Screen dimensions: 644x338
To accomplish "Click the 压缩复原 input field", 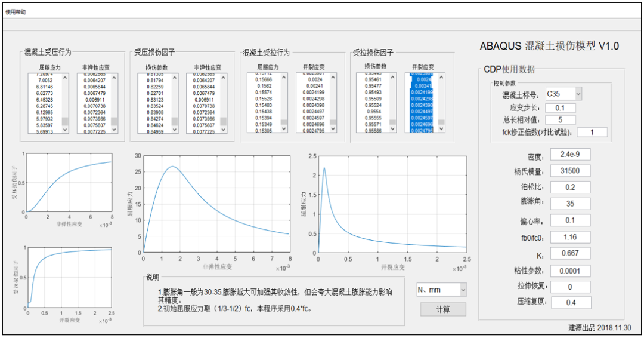I will (x=570, y=303).
